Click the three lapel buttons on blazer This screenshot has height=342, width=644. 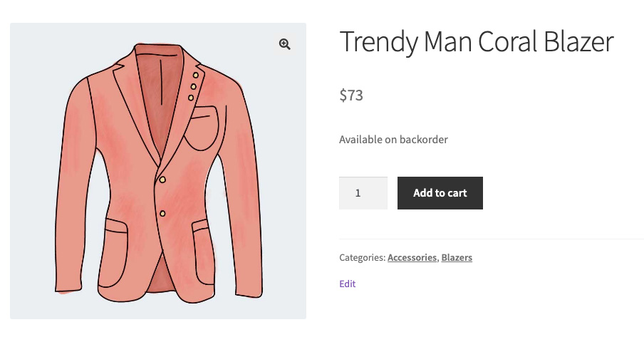(x=193, y=86)
